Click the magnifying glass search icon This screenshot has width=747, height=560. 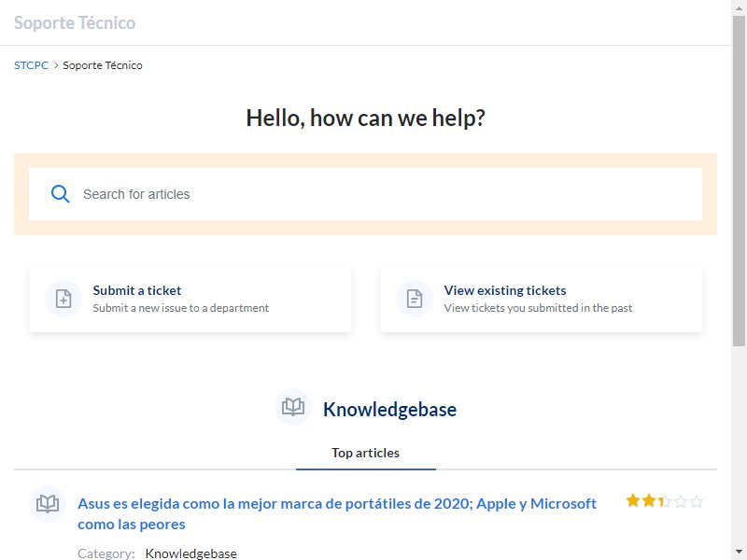[x=60, y=194]
